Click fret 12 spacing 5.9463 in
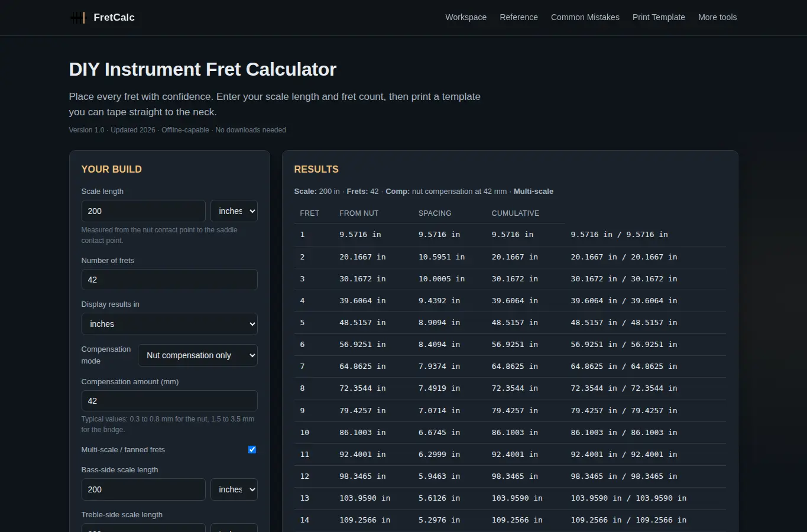The height and width of the screenshot is (532, 807). [439, 476]
